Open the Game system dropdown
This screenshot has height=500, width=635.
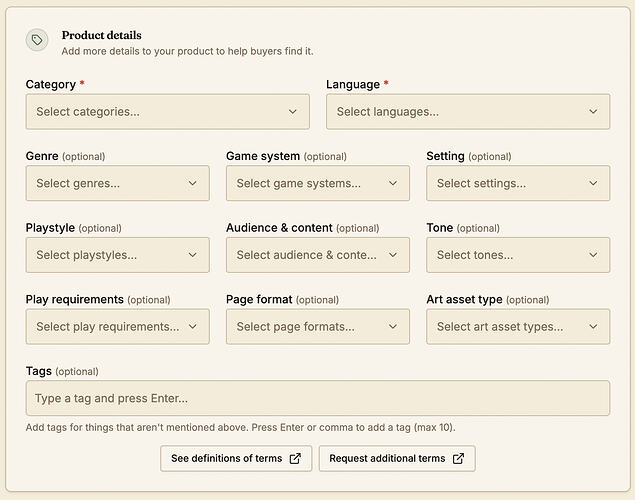[x=318, y=183]
